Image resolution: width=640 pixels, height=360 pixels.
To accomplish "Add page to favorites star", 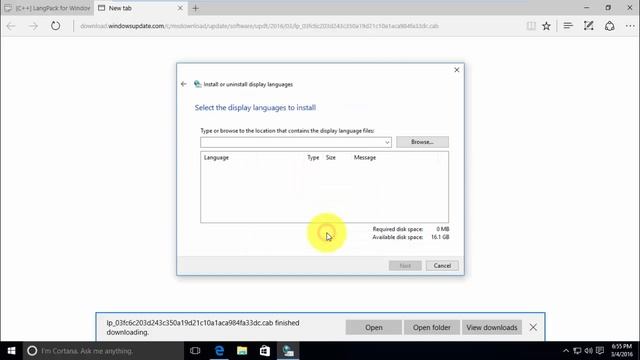I will (547, 26).
